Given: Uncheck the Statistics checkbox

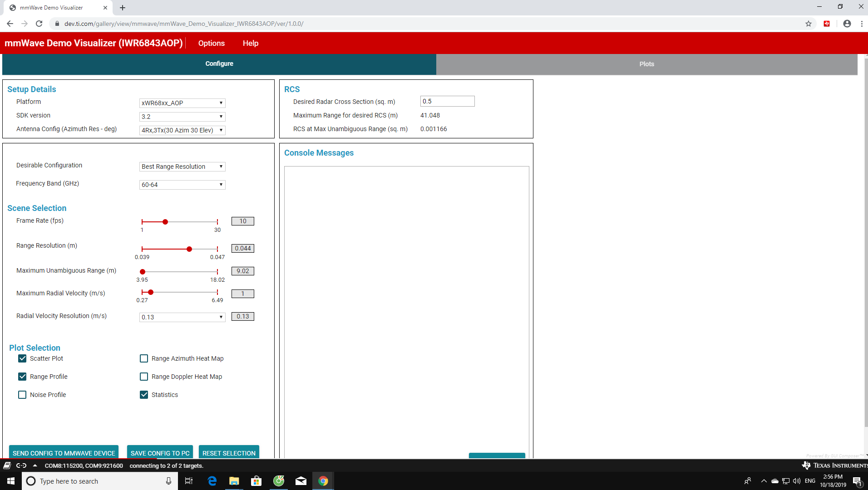Looking at the screenshot, I should click(x=144, y=395).
